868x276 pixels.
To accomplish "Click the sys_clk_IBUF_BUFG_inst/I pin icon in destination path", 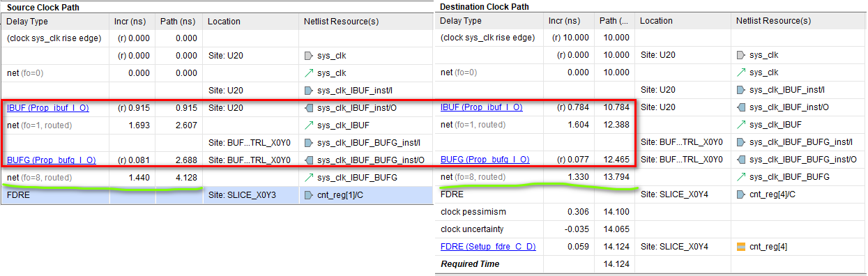I will pos(742,142).
